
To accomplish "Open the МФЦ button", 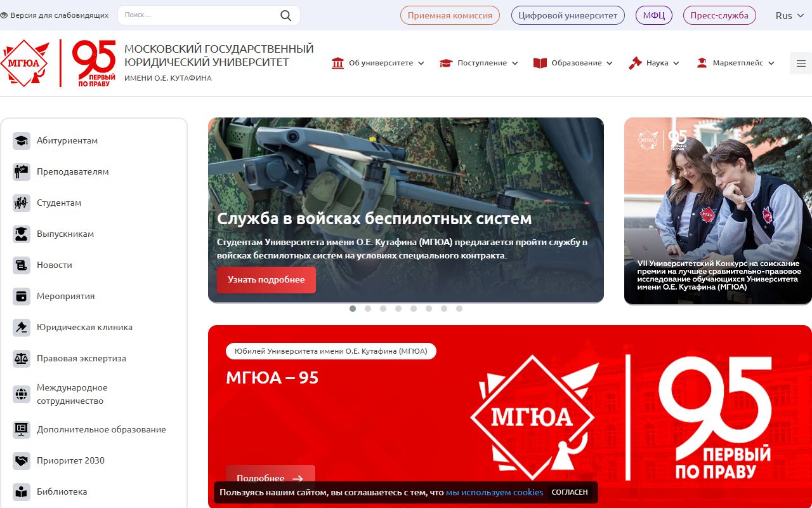I will (653, 15).
